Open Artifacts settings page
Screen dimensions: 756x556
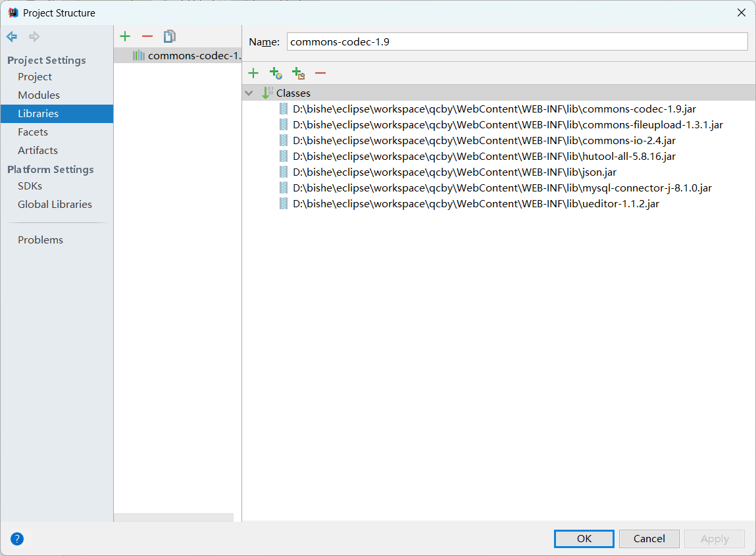coord(38,150)
